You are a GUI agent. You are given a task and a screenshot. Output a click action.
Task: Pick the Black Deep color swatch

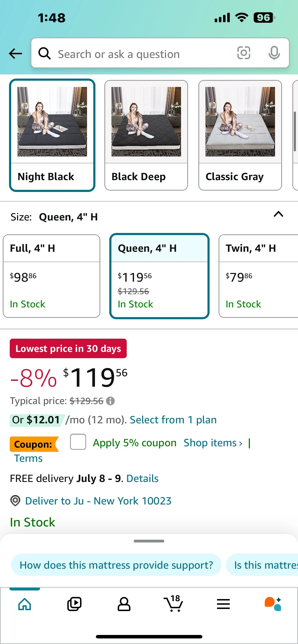point(146,135)
